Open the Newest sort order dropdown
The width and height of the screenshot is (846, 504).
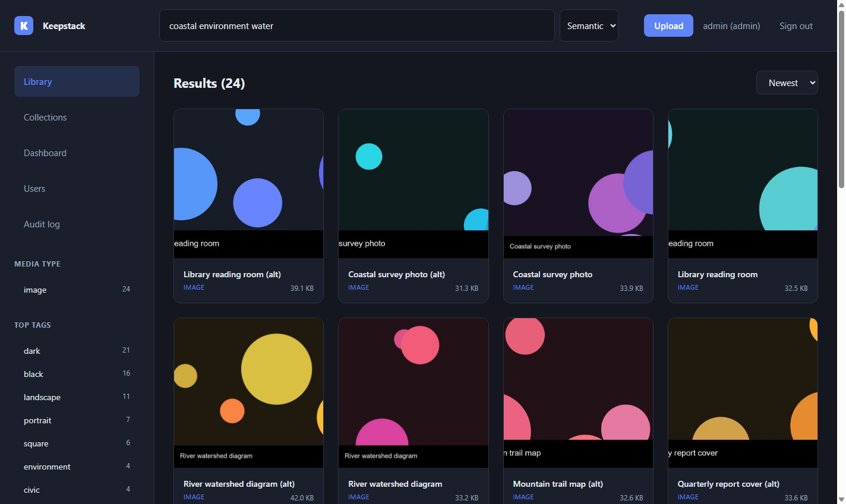tap(787, 83)
